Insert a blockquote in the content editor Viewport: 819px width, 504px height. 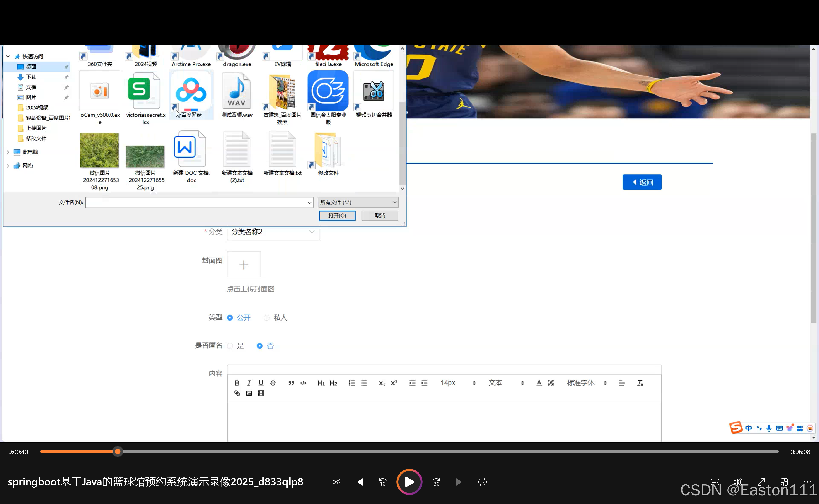291,383
